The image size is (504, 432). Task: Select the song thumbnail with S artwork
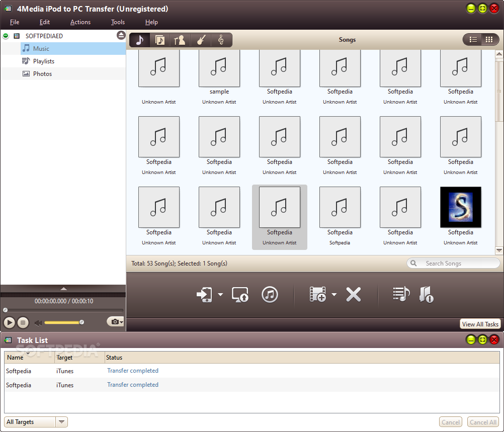tap(461, 207)
